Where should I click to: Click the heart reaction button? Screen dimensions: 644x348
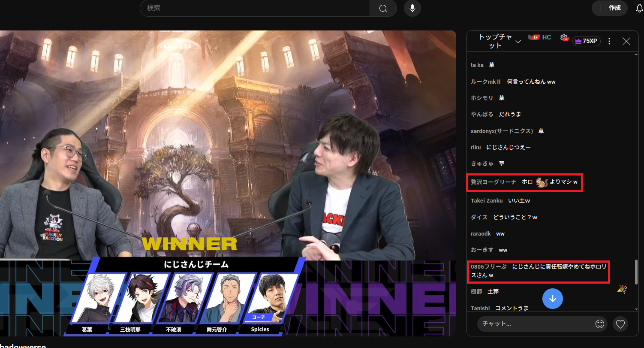coord(620,324)
